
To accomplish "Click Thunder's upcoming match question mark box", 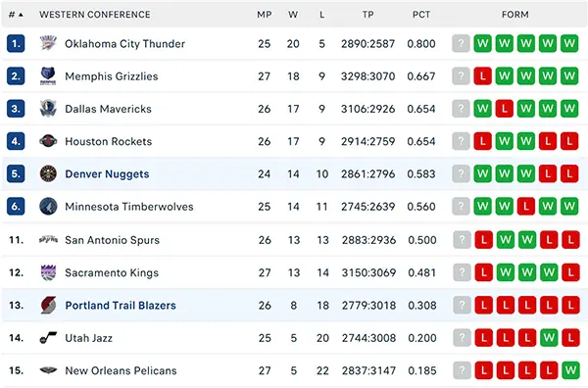I will (x=461, y=43).
